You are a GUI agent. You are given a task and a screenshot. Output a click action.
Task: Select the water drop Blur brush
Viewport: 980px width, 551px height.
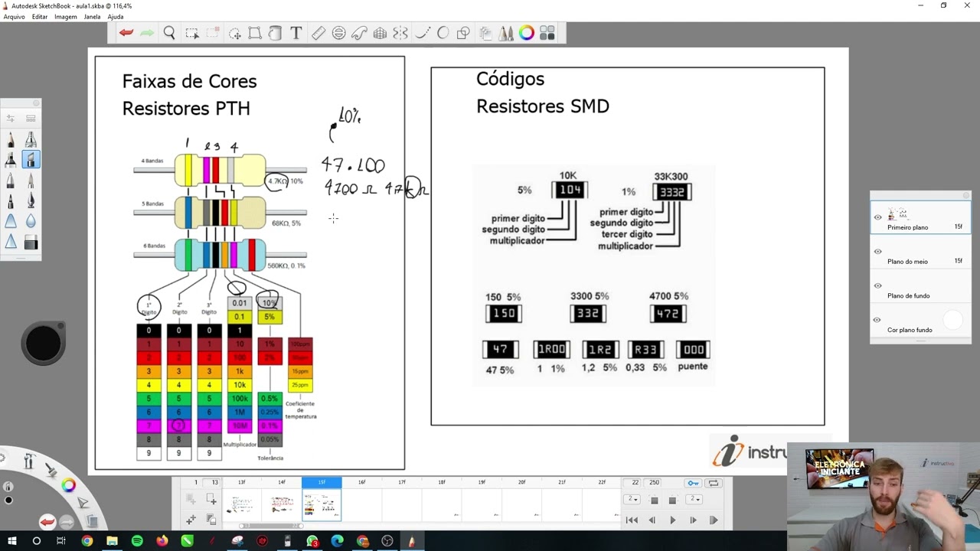31,221
